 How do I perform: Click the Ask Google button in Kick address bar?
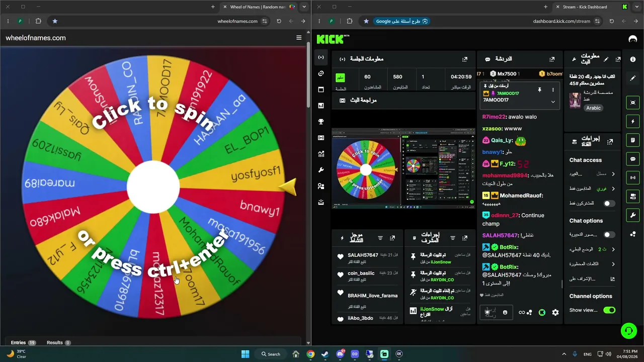click(x=401, y=21)
